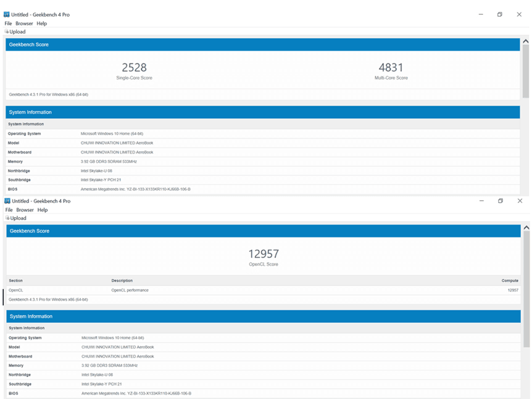This screenshot has height=399, width=532.
Task: Select the Motherboard value in the OpenCL window
Action: 118,356
